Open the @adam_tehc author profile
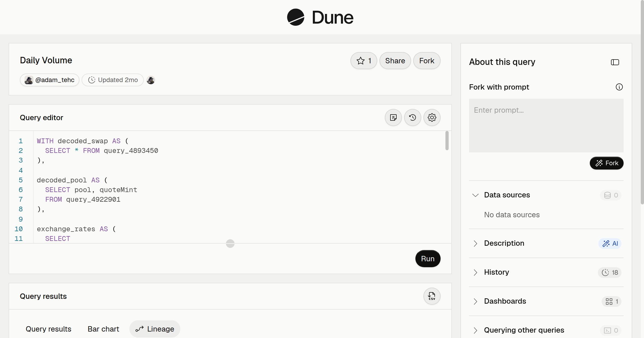The width and height of the screenshot is (644, 338). point(50,80)
